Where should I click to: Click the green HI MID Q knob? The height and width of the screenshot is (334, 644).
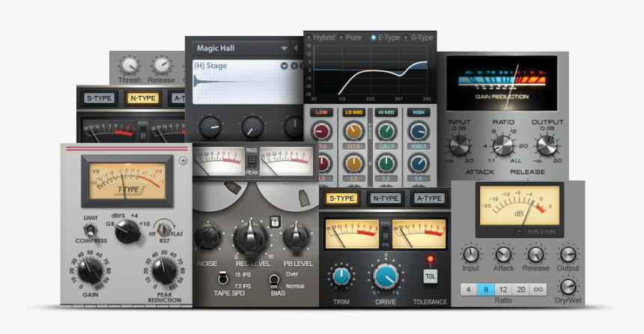click(386, 163)
